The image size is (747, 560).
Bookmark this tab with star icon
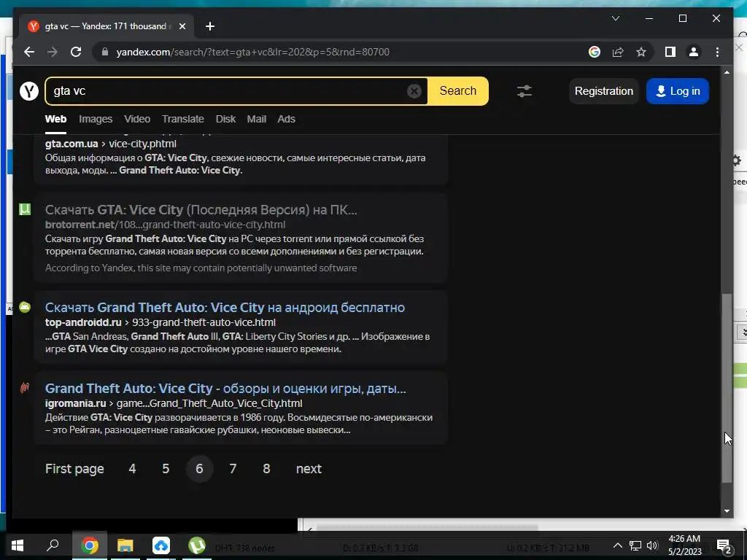(641, 52)
